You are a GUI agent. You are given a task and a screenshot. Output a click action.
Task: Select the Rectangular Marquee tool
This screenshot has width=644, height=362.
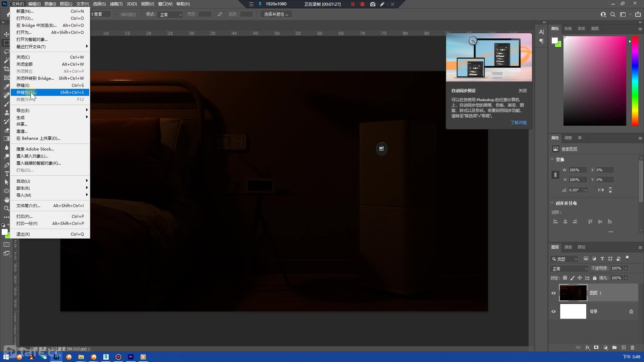click(x=6, y=43)
